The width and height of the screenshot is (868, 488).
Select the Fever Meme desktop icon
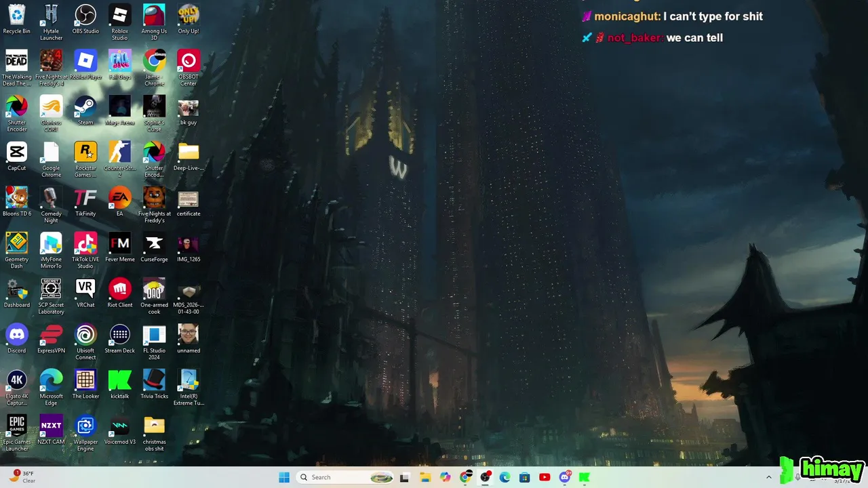tap(120, 246)
